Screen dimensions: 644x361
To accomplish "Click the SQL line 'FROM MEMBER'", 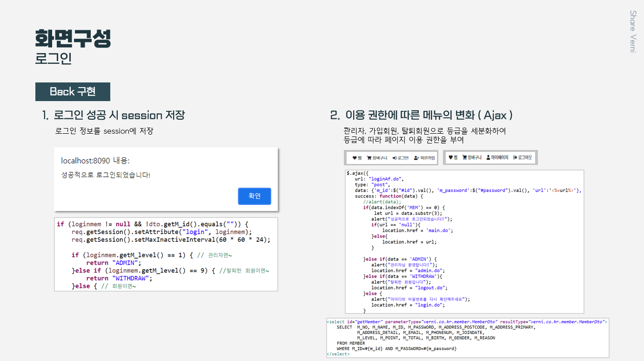I will click(351, 343).
